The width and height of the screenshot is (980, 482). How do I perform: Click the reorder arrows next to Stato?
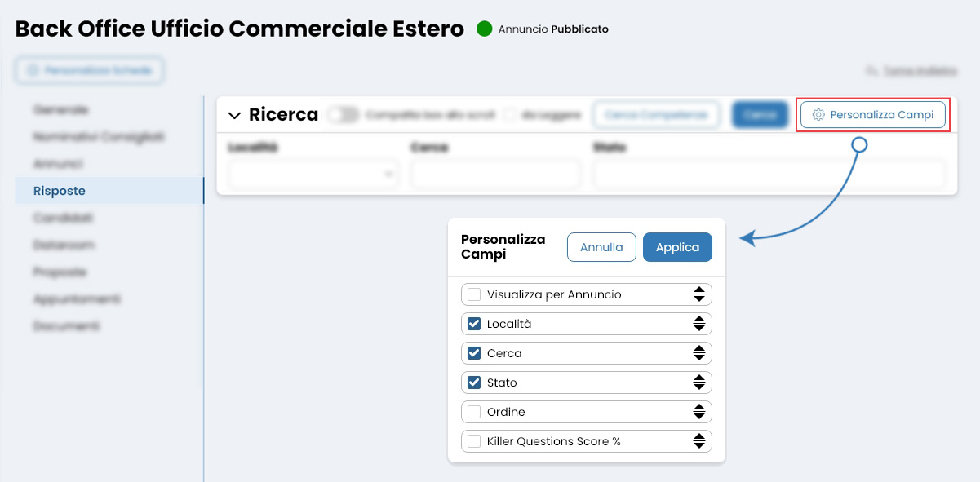tap(699, 382)
